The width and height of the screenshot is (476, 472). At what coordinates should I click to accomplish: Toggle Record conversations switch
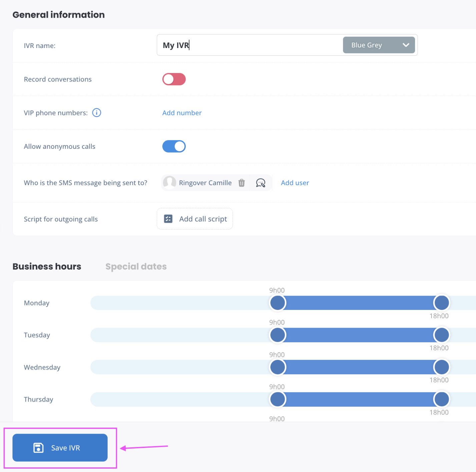pyautogui.click(x=174, y=79)
